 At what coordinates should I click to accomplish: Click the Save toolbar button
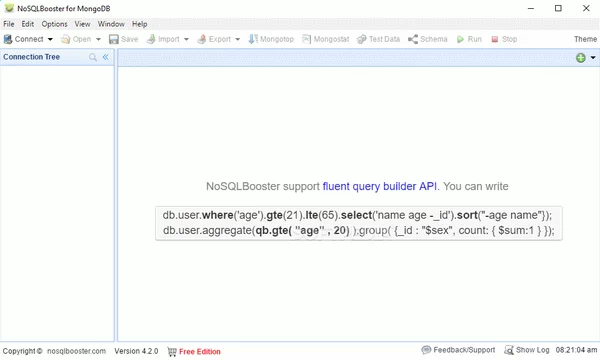point(123,39)
